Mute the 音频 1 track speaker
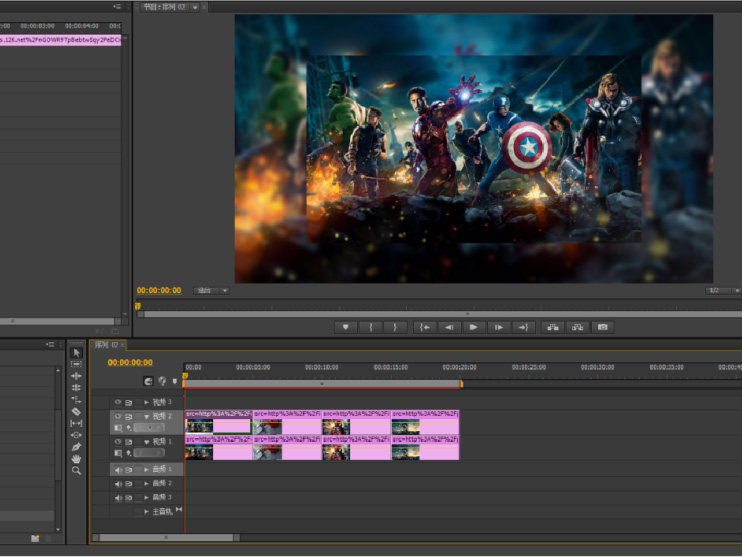 118,469
